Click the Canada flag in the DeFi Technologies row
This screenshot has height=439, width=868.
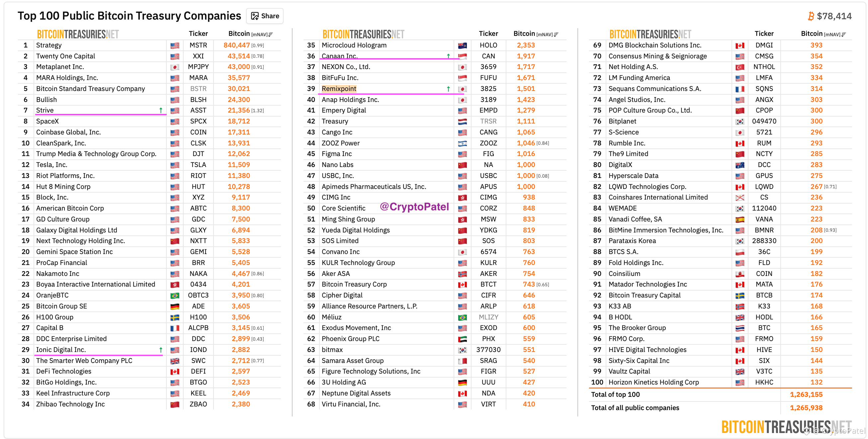(175, 372)
